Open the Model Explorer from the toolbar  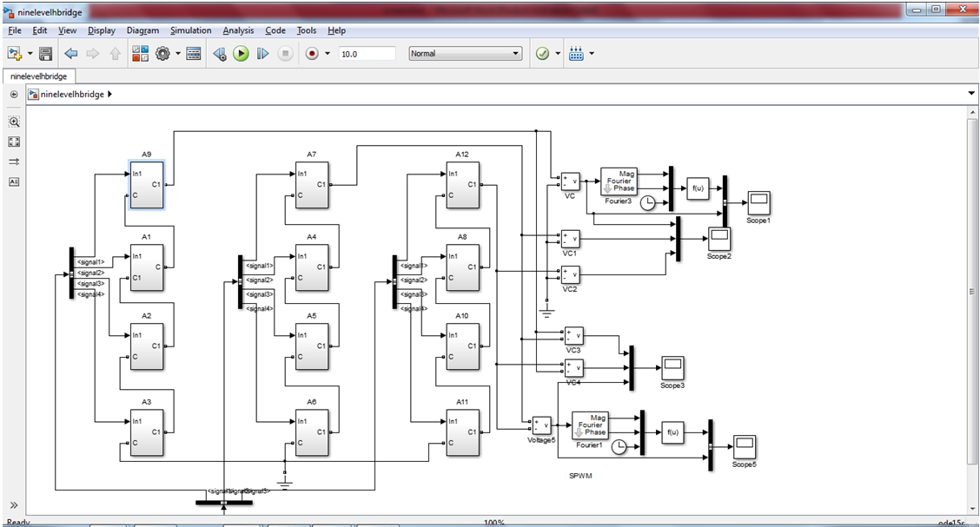coord(193,53)
